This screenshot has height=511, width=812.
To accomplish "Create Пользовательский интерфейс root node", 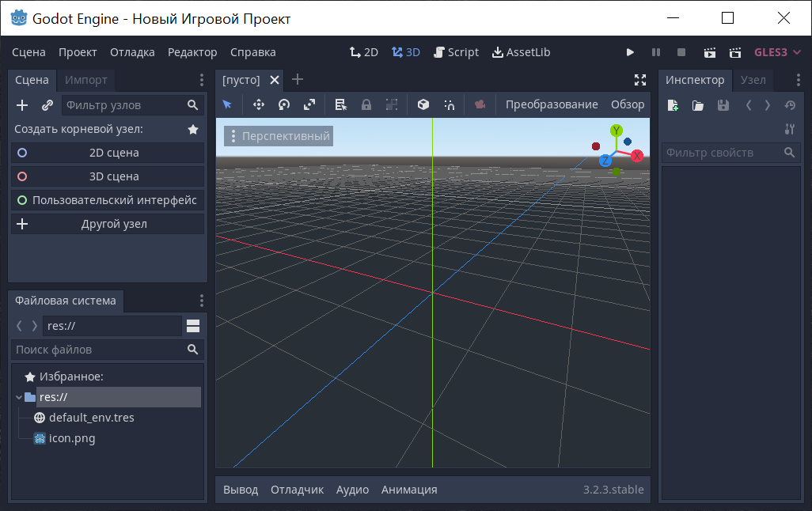I will click(x=108, y=200).
